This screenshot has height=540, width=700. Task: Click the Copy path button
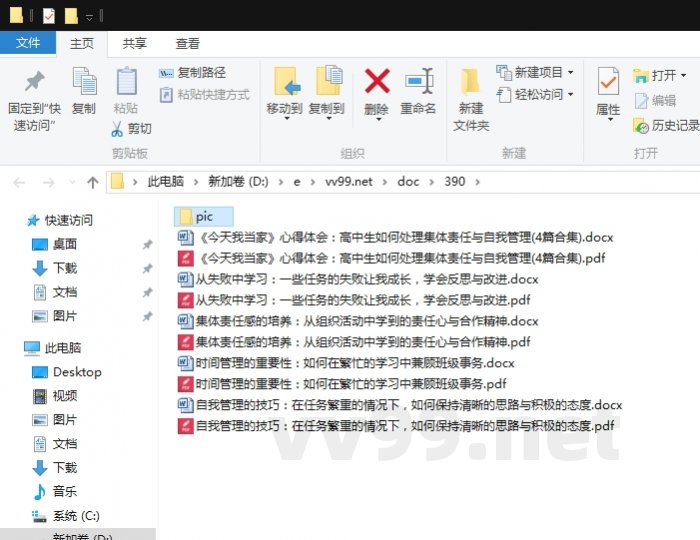[x=192, y=73]
